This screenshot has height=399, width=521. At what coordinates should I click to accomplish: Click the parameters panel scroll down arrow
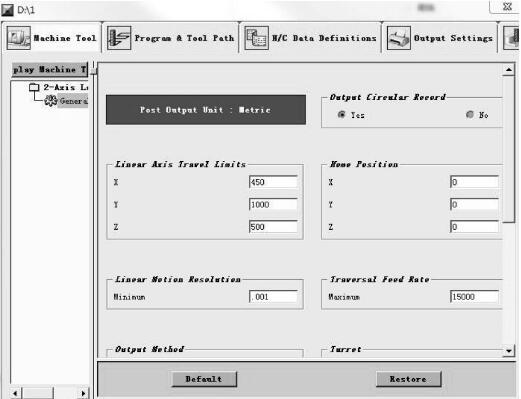click(x=509, y=351)
